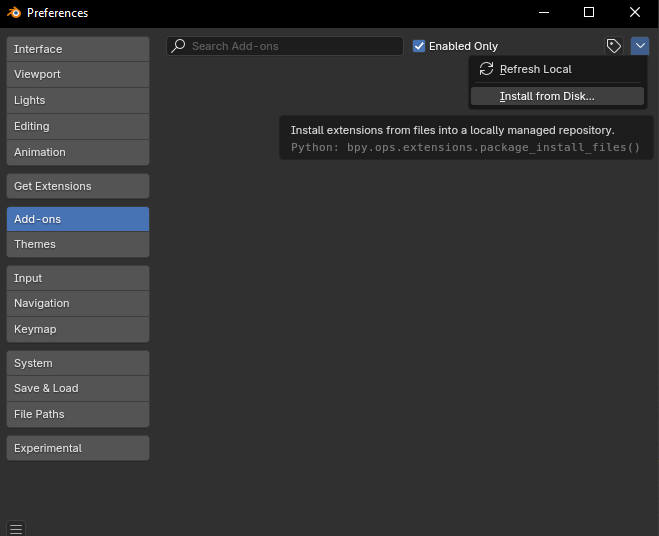Image resolution: width=659 pixels, height=536 pixels.
Task: Show the System preferences
Action: 78,363
